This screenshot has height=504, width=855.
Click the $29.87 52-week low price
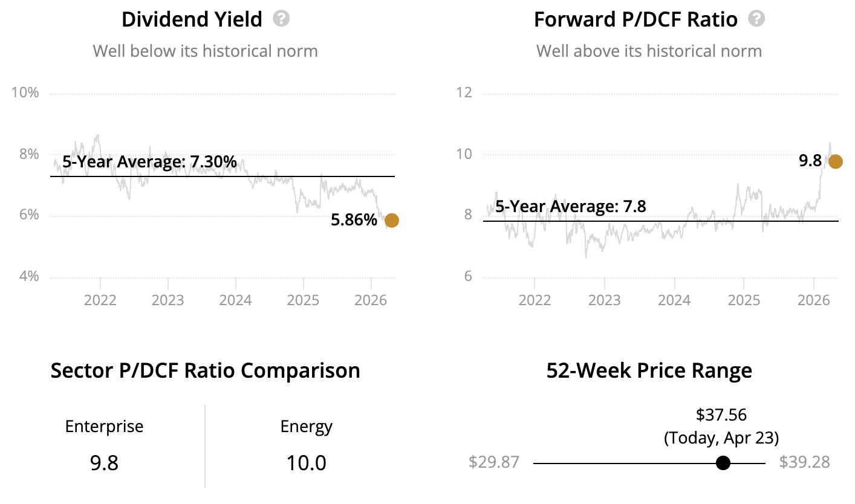pos(493,462)
